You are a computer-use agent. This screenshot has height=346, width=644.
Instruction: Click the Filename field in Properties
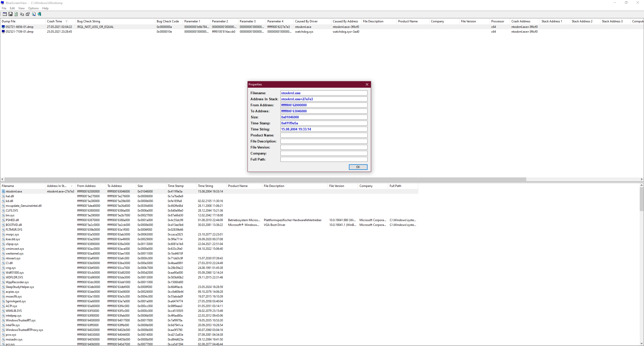point(324,93)
